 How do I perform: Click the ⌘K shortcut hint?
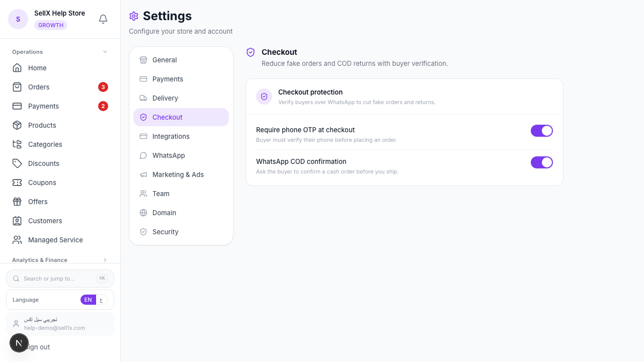click(x=102, y=279)
